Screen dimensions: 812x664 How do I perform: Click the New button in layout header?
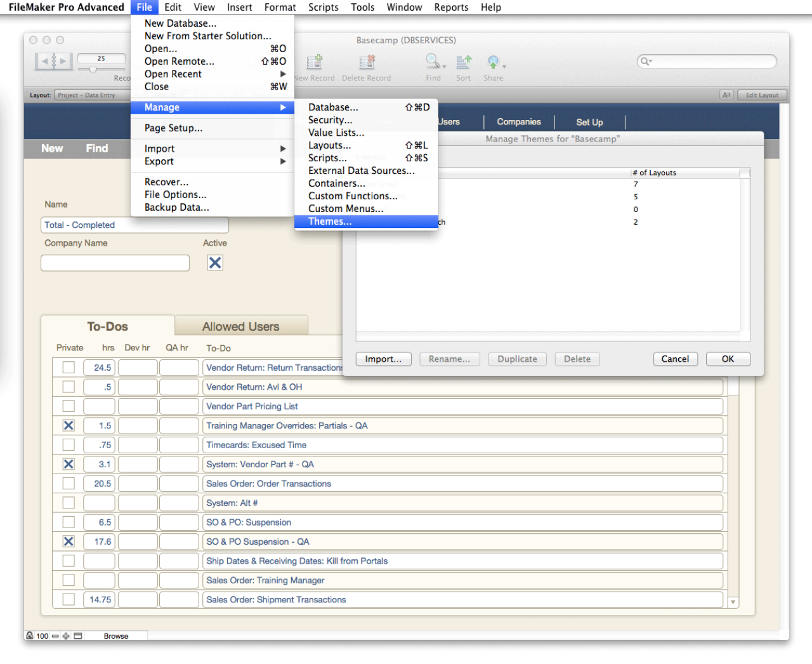pos(52,149)
